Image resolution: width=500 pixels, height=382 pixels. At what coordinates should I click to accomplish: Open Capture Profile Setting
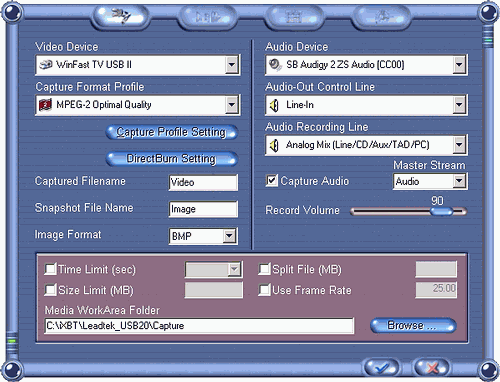[172, 132]
